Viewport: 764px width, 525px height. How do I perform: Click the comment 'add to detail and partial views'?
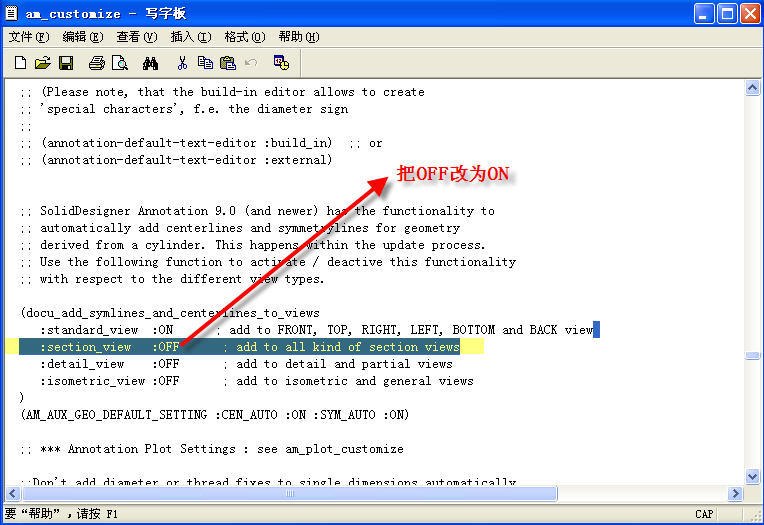pos(344,364)
